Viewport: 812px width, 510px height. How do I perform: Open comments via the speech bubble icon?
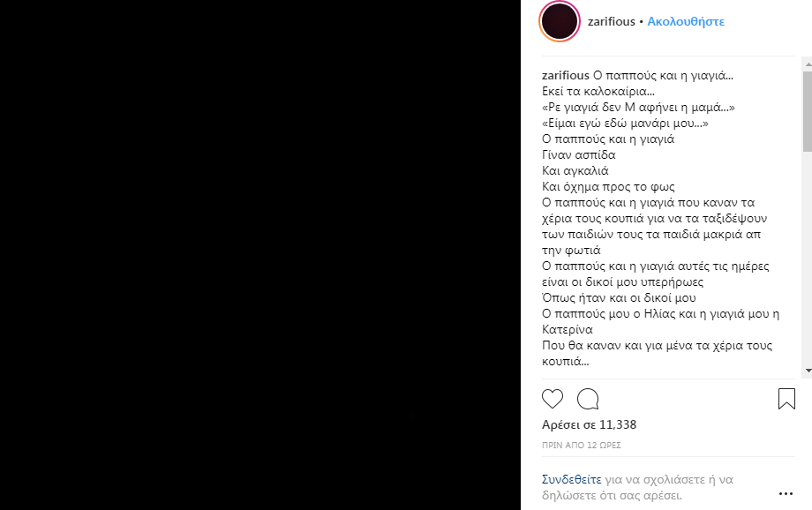(x=588, y=399)
